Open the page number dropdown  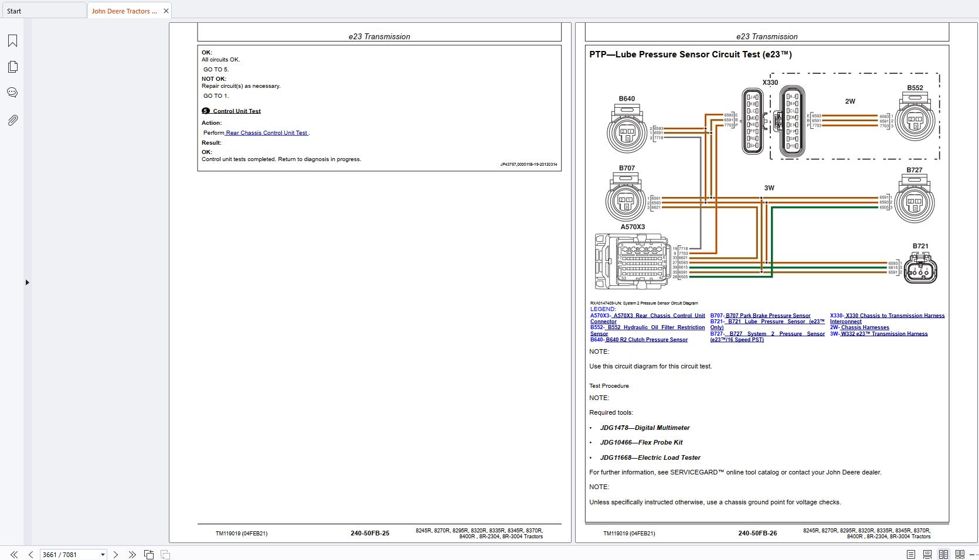103,554
